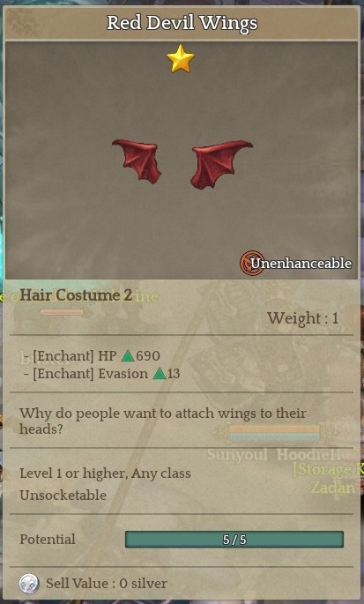Click the silver coin icon
This screenshot has width=364, height=604.
point(29,583)
